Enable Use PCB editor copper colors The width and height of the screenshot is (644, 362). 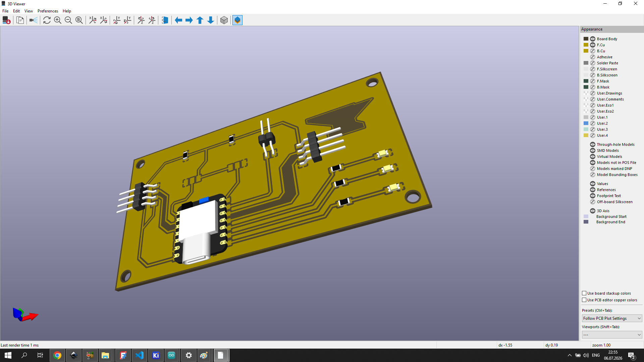point(584,300)
